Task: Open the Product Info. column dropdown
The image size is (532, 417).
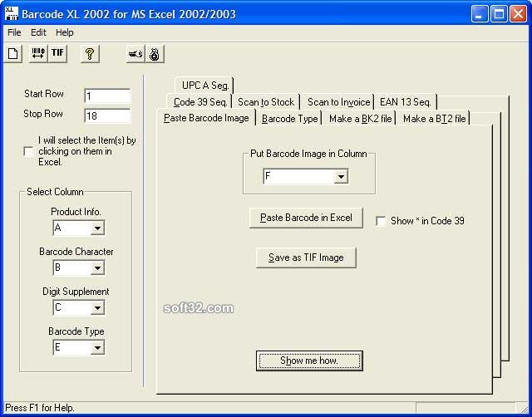Action: coord(97,228)
